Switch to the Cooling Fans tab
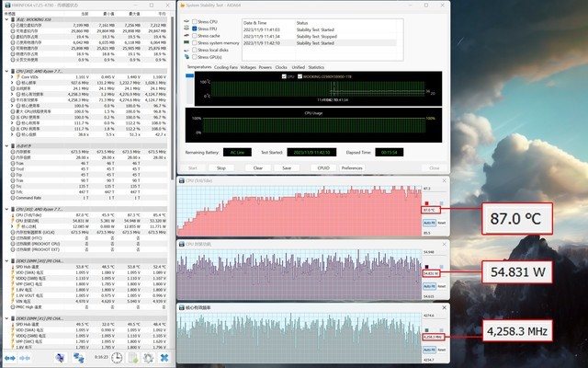This screenshot has height=368, width=588. point(226,67)
